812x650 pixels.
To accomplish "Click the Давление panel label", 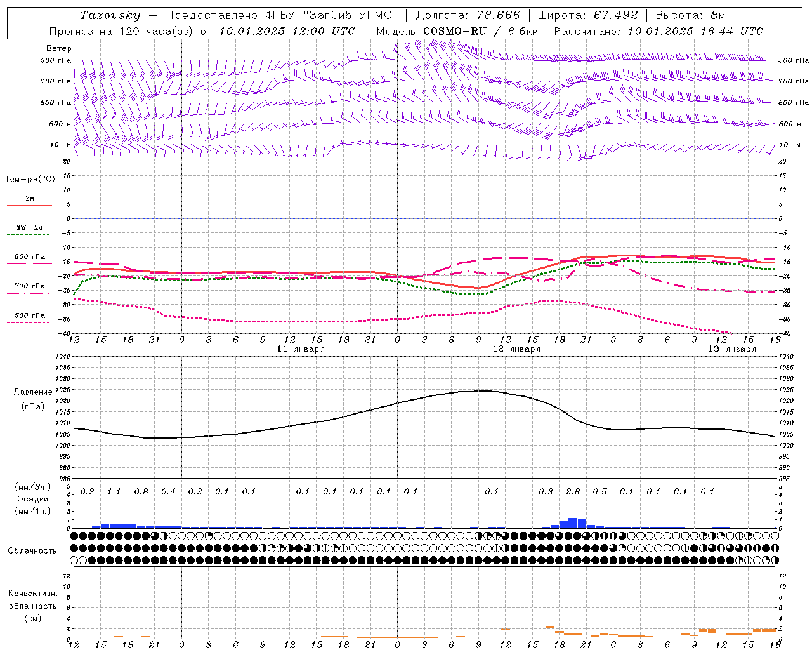I will point(33,392).
